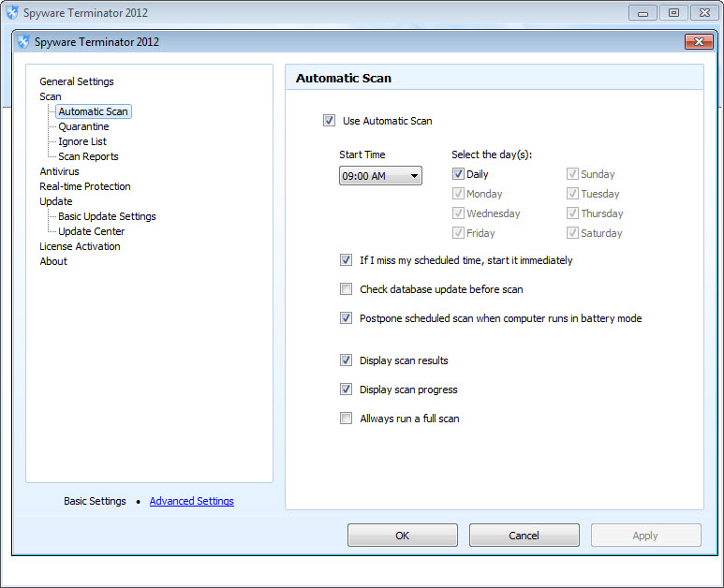The width and height of the screenshot is (724, 588).
Task: Click the greyed Apply button
Action: point(645,536)
